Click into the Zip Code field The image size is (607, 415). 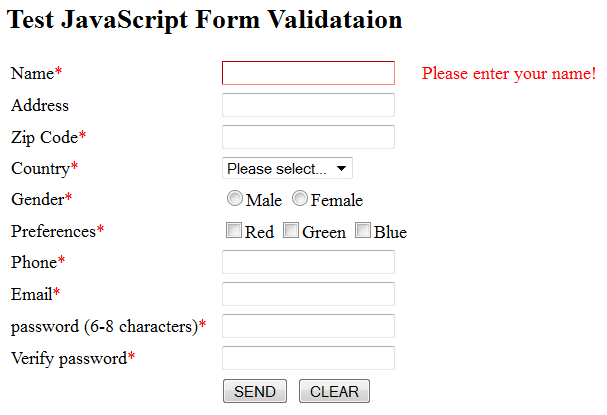[308, 137]
